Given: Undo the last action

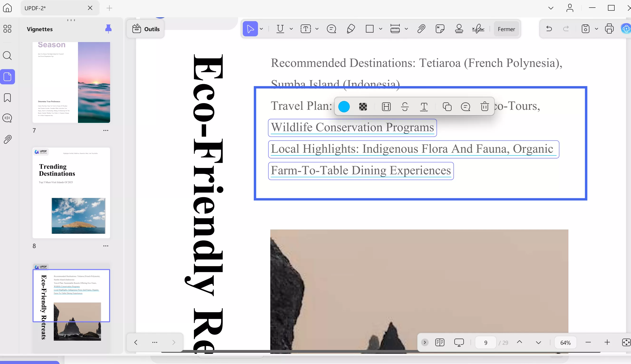Looking at the screenshot, I should click(549, 29).
